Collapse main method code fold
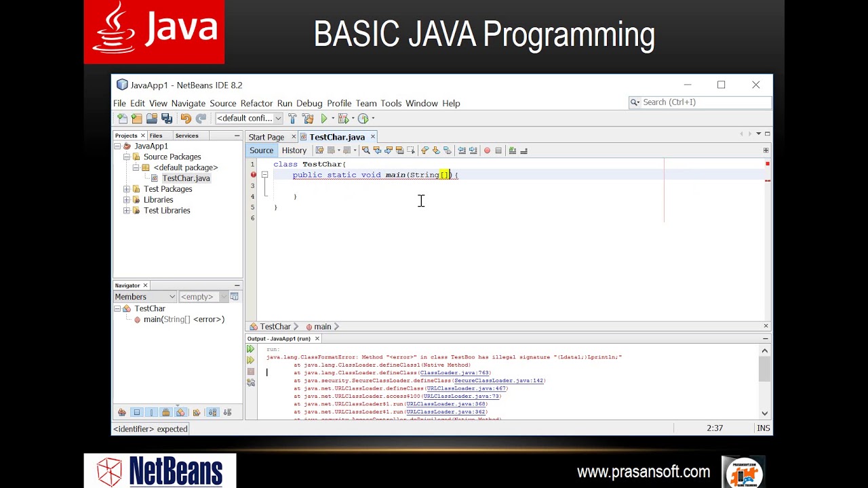The width and height of the screenshot is (868, 488). pyautogui.click(x=264, y=175)
